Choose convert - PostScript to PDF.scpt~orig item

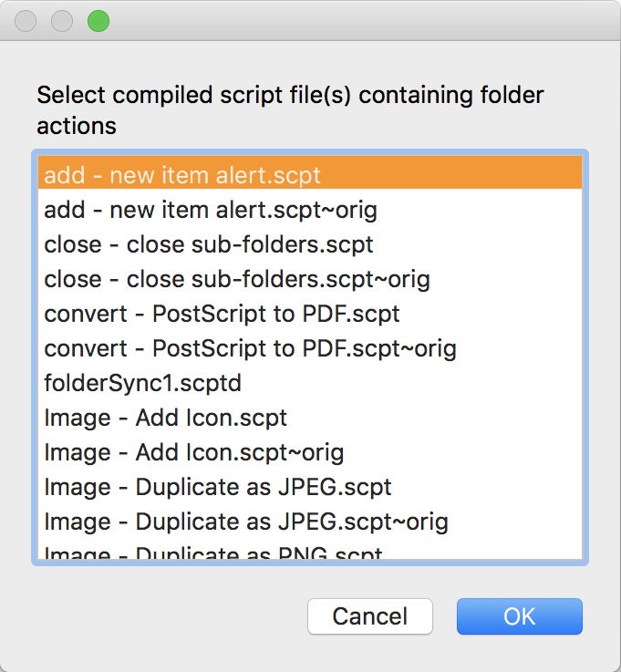click(x=250, y=349)
